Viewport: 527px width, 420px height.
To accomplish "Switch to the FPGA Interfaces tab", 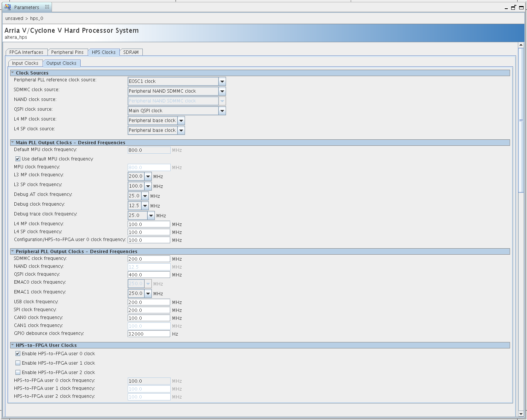I will [26, 52].
